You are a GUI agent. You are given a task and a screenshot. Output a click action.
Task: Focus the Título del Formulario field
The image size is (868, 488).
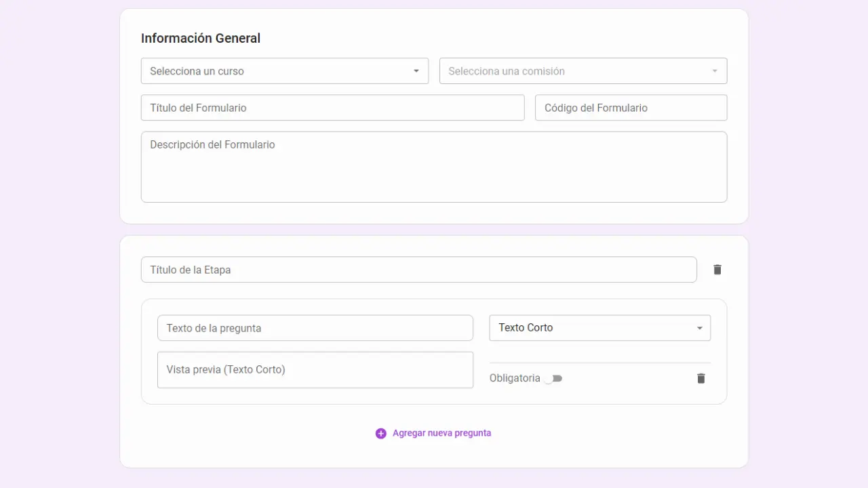point(333,108)
